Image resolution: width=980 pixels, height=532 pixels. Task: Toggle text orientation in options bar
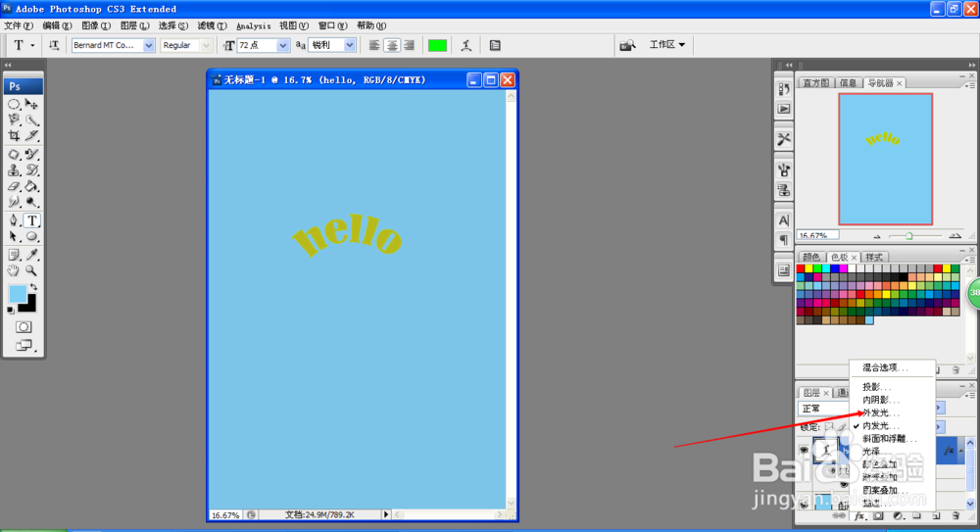coord(54,45)
